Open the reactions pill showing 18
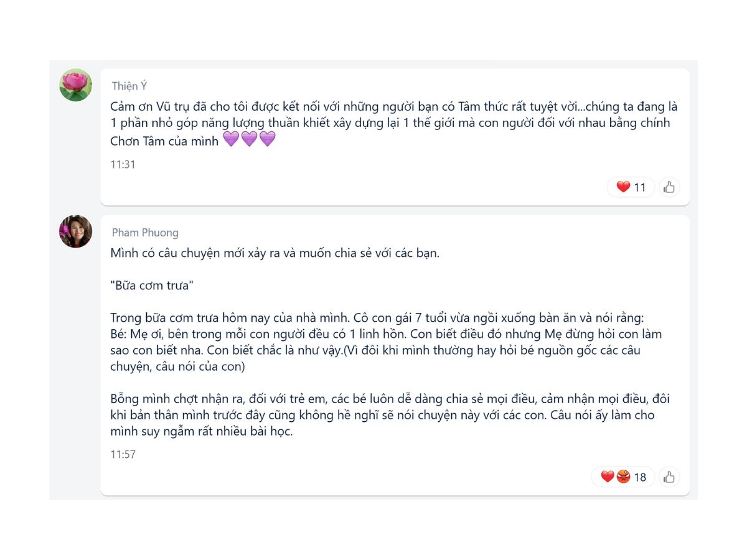Image resolution: width=747 pixels, height=560 pixels. click(x=622, y=477)
